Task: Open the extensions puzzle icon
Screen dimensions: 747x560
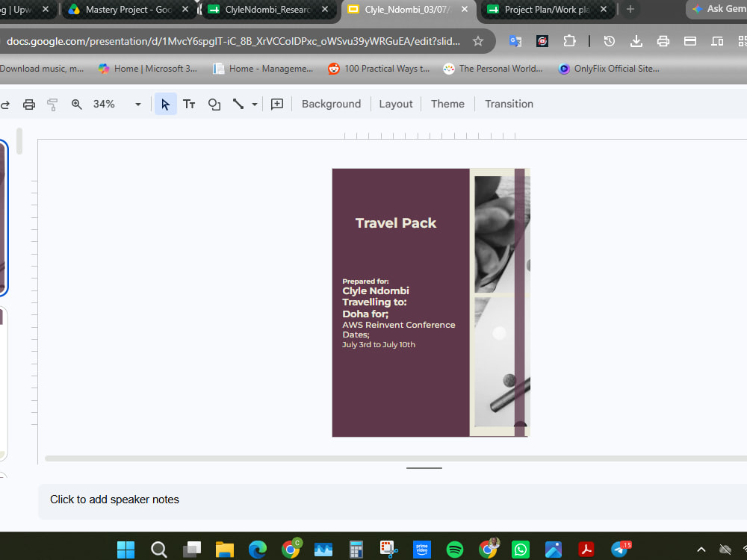Action: pos(569,41)
